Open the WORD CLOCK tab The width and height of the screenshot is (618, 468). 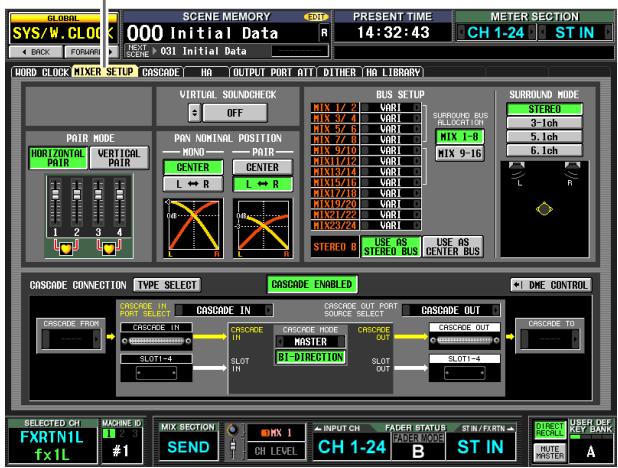tap(41, 72)
